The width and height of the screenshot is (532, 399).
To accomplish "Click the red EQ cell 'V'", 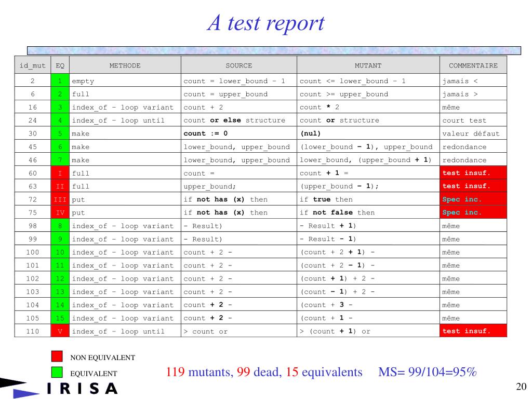I will point(60,331).
